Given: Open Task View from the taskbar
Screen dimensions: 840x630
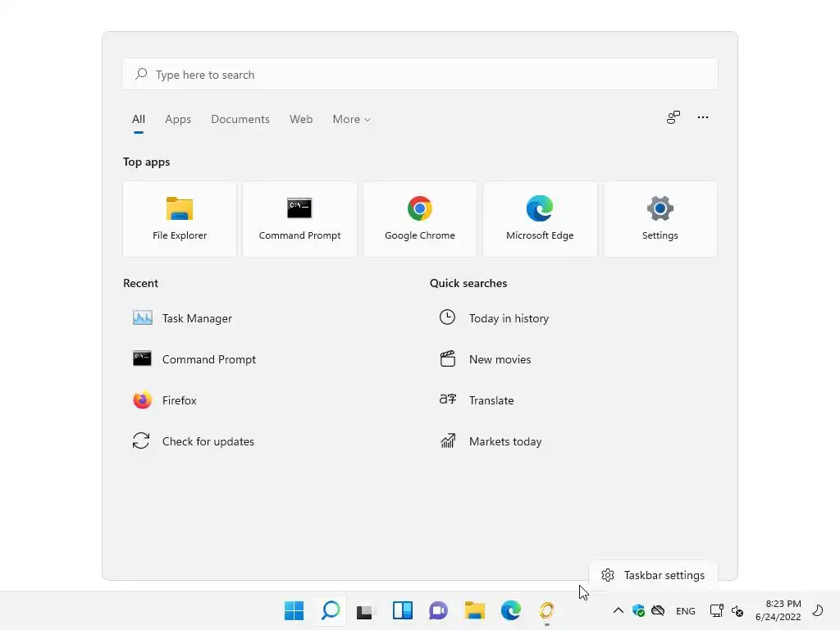Looking at the screenshot, I should (x=365, y=610).
